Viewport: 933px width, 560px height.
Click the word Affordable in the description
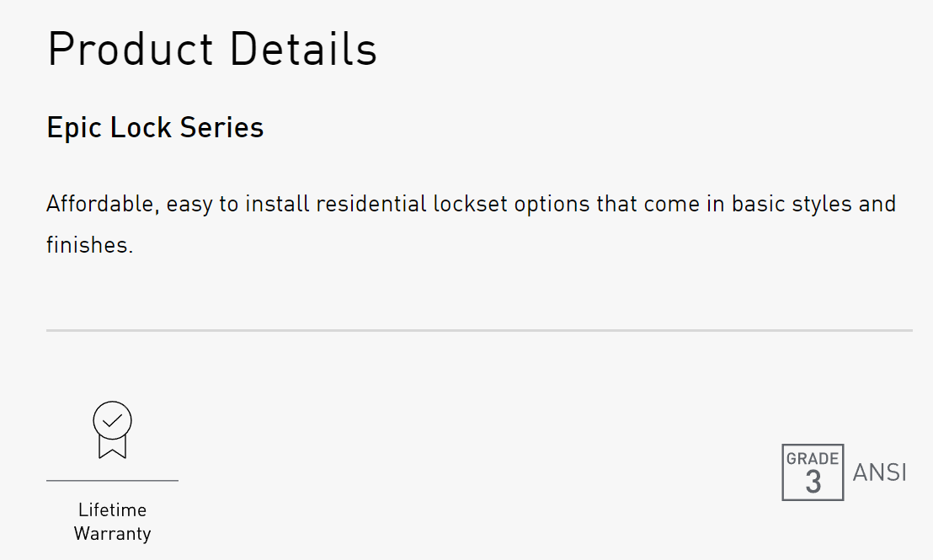coord(101,204)
